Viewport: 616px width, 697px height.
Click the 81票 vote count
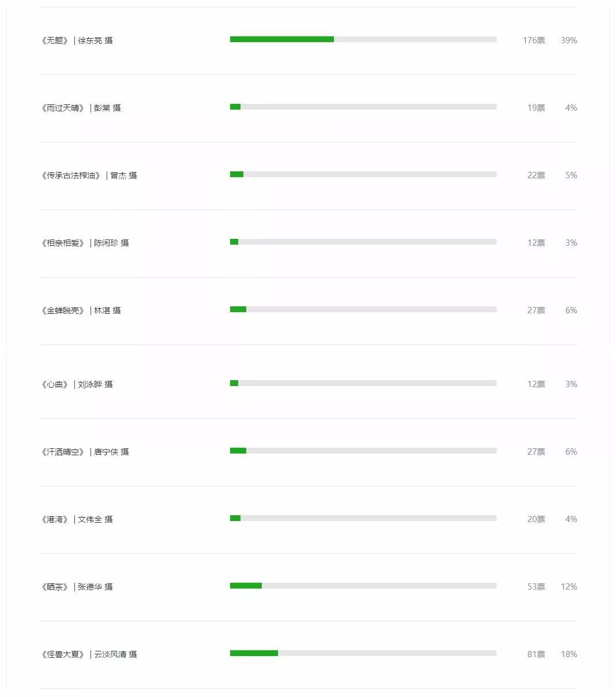(x=536, y=654)
